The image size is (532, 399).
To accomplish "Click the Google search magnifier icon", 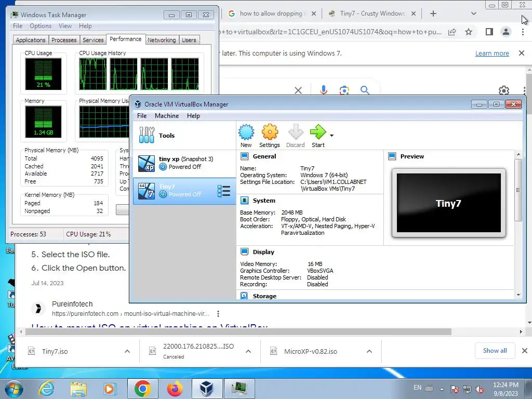I will coord(365,90).
